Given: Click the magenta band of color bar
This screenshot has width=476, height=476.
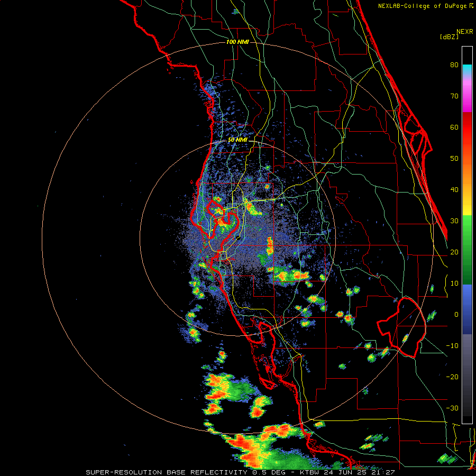Looking at the screenshot, I should click(467, 96).
